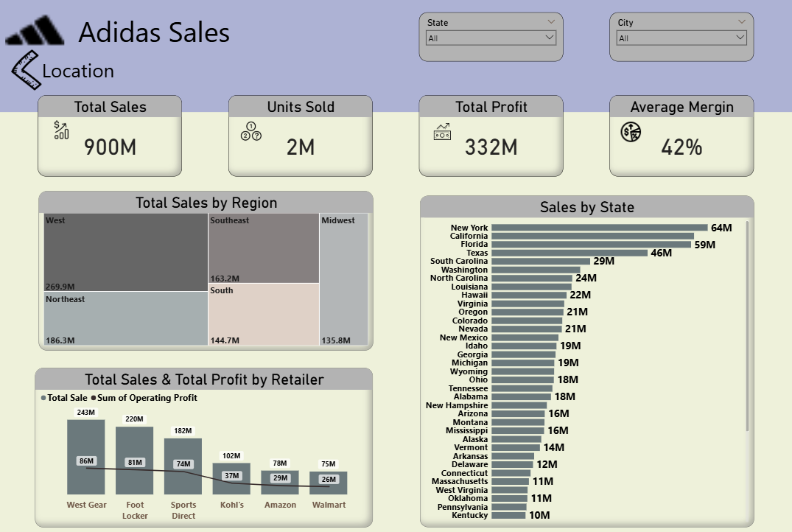Collapse the City slicer header chevron
Image resolution: width=792 pixels, height=532 pixels.
pos(741,21)
